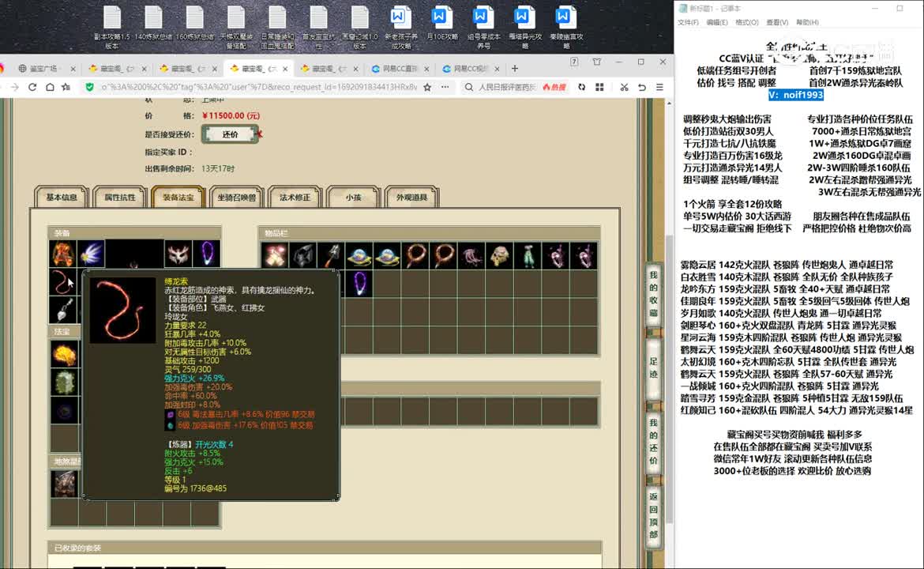Open the address bar three-dot options
The image size is (924, 569).
coord(445,87)
